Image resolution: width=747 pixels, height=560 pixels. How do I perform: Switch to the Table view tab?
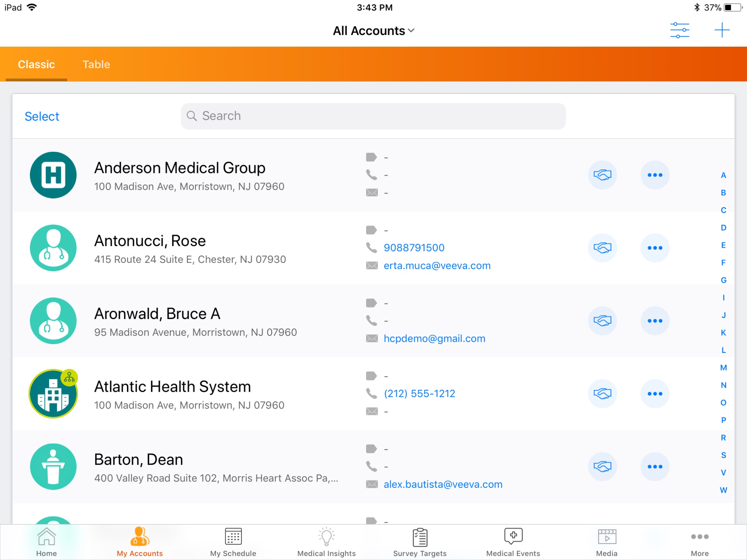click(96, 64)
